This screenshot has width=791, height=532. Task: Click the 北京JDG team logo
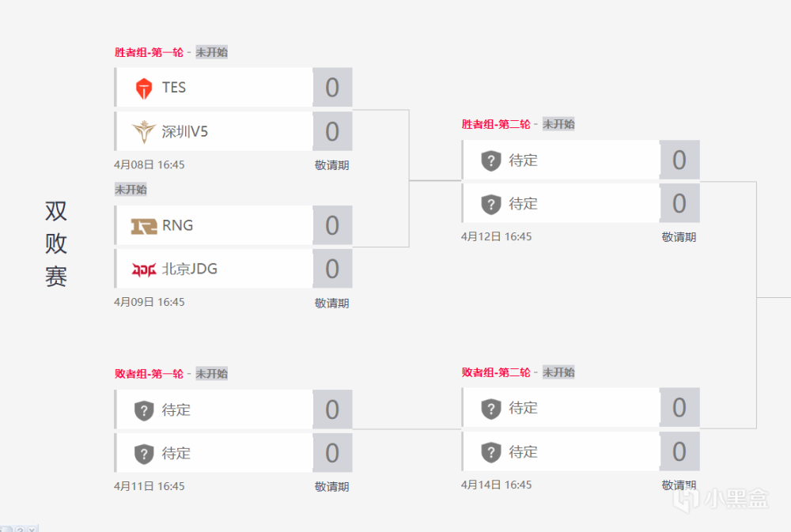[x=143, y=270]
